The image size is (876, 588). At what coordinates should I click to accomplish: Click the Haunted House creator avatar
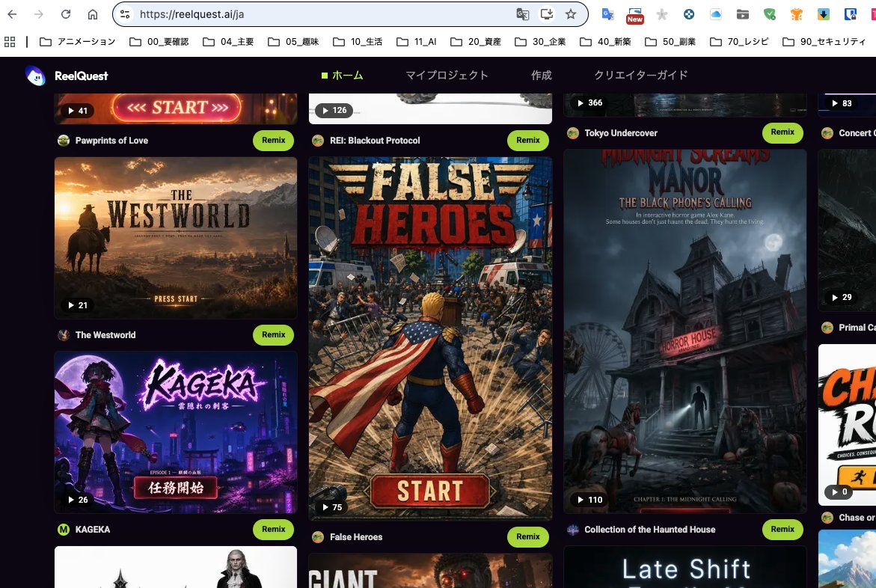[x=572, y=530]
